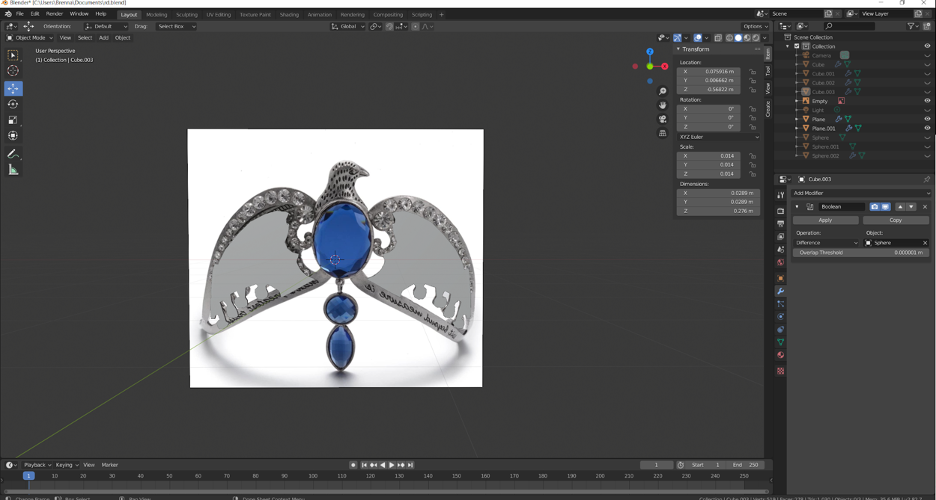Open the Object Data green triangle tab

(x=780, y=342)
